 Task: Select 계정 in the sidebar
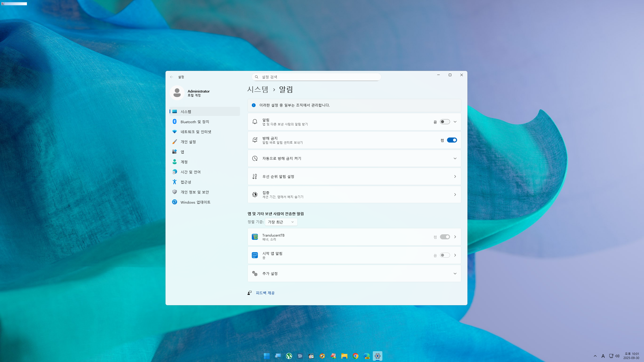point(184,162)
